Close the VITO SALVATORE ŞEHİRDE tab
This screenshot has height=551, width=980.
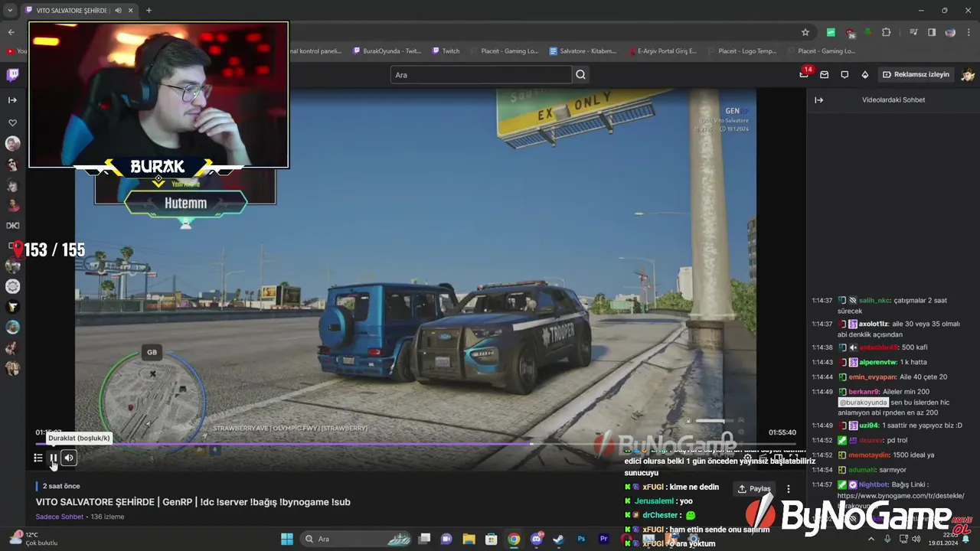(x=132, y=10)
